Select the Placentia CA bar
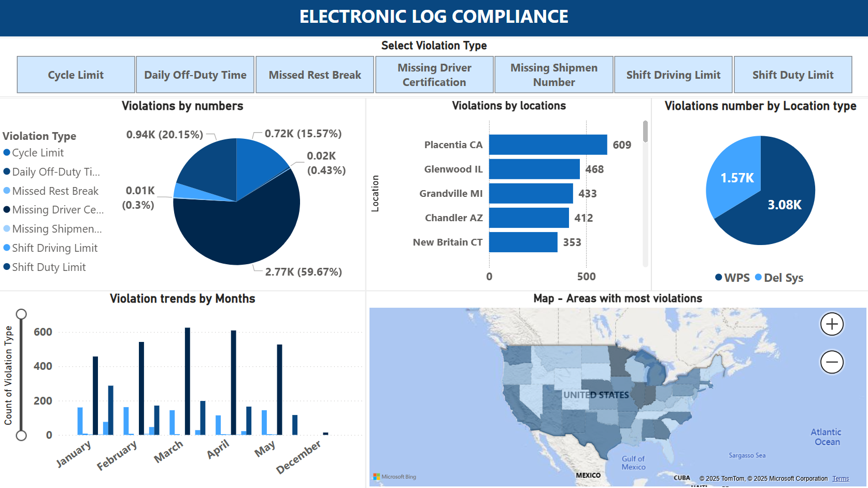 tap(548, 145)
